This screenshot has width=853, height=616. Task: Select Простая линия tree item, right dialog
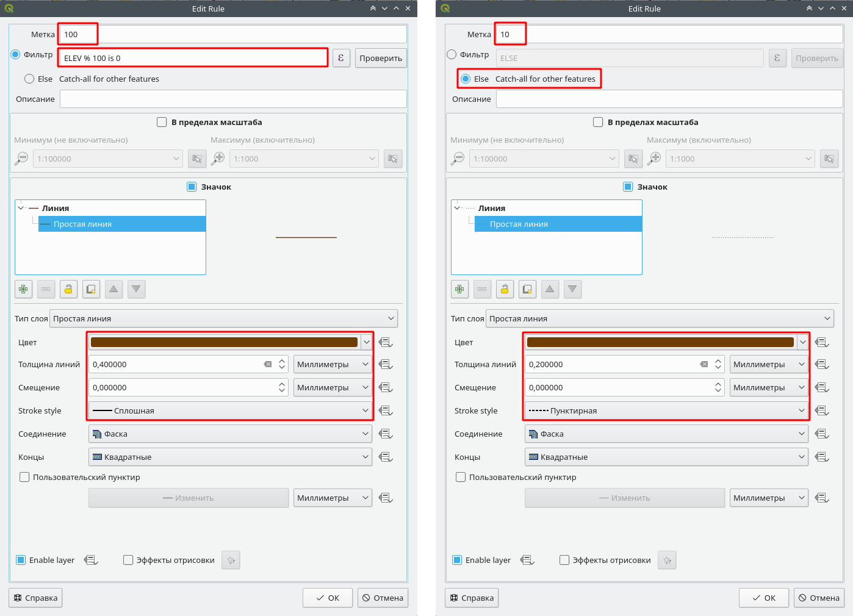pyautogui.click(x=558, y=224)
